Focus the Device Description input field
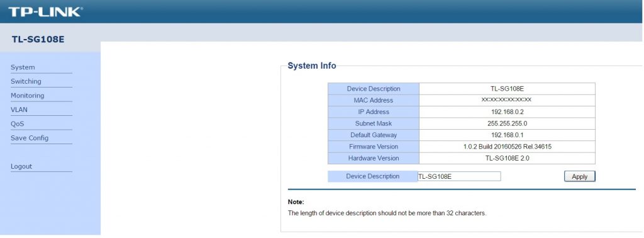Image resolution: width=644 pixels, height=238 pixels. (x=459, y=176)
